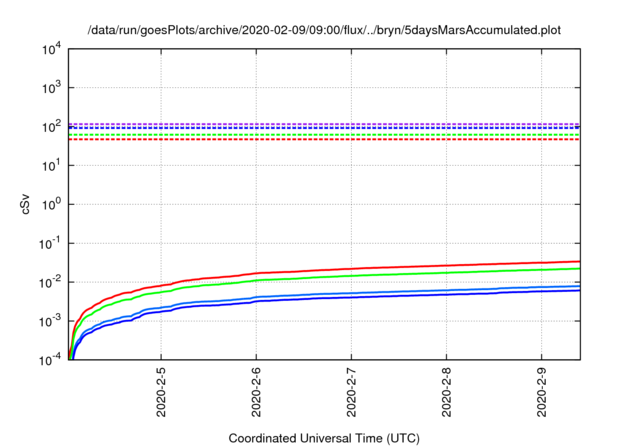The image size is (640, 448).
Task: Click the red dashed threshold line
Action: coord(324,140)
